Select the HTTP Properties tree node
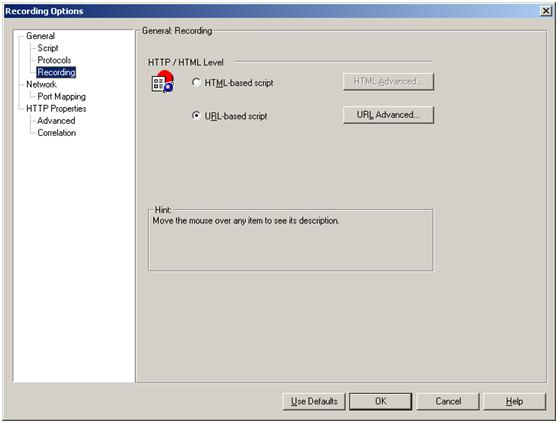 coord(56,109)
